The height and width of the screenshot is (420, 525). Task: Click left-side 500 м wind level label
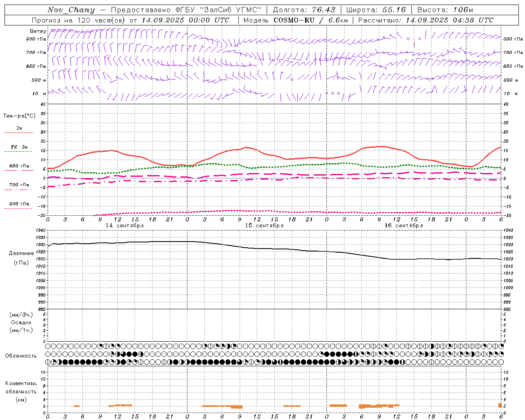click(x=39, y=80)
